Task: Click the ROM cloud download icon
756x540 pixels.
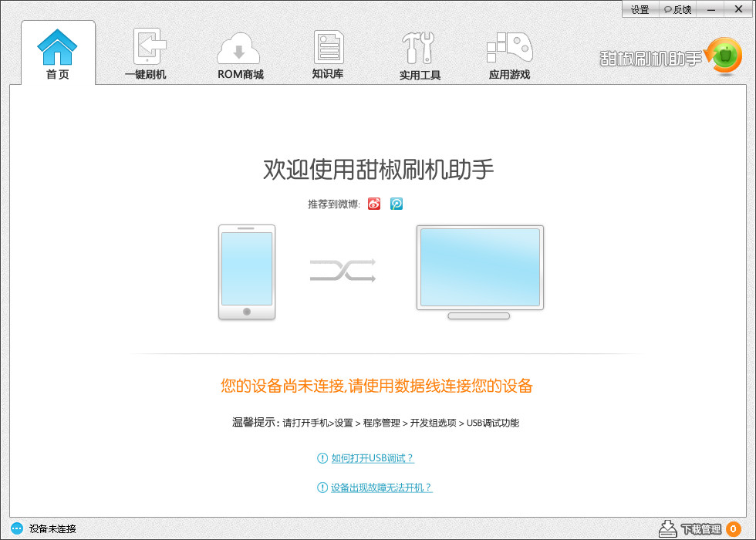Action: (238, 48)
